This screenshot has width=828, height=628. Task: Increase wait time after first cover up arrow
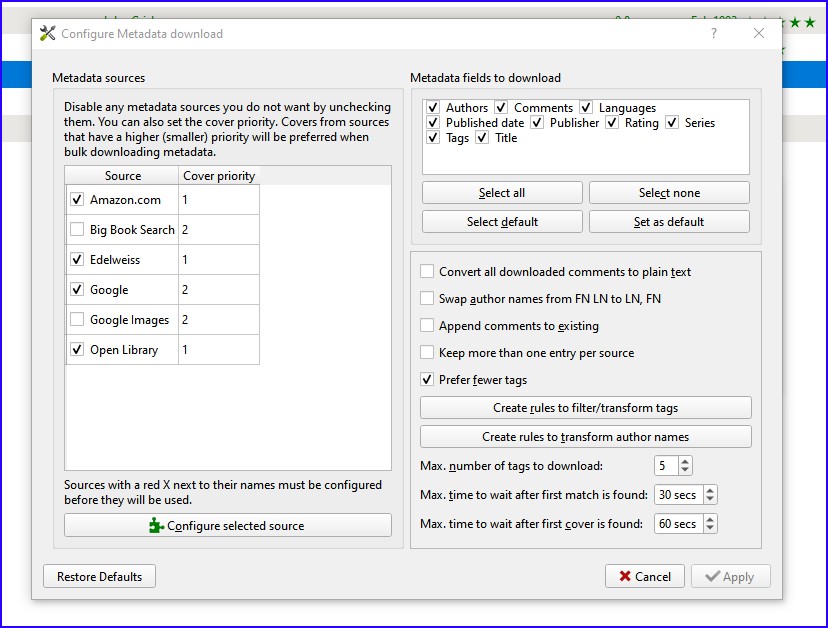pos(710,519)
